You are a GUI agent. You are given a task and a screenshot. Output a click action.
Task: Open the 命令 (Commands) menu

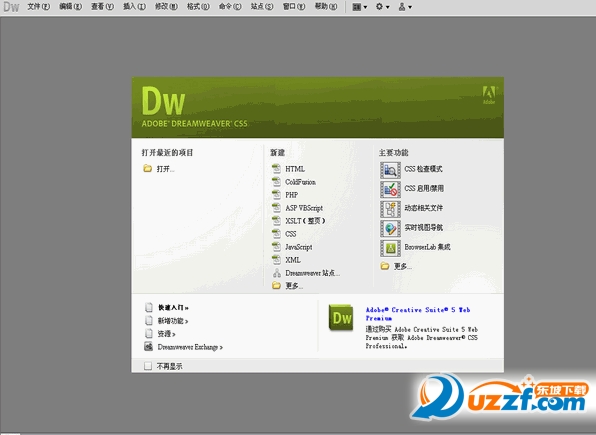point(230,6)
